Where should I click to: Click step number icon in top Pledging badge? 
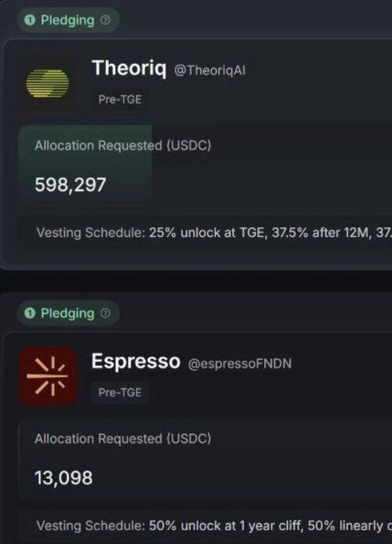click(x=30, y=20)
